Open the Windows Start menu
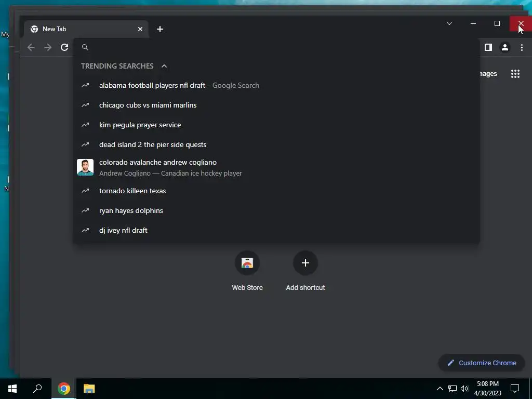532x399 pixels. pyautogui.click(x=12, y=389)
